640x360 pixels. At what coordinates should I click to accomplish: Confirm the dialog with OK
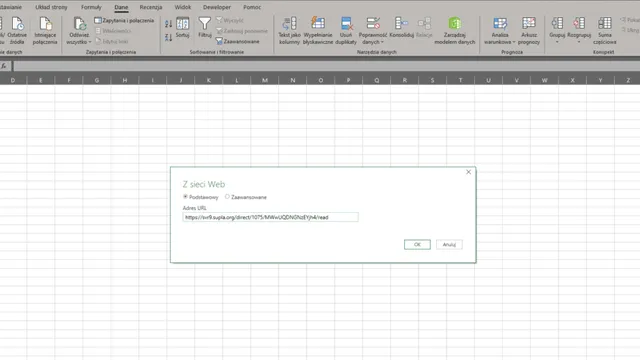point(417,244)
